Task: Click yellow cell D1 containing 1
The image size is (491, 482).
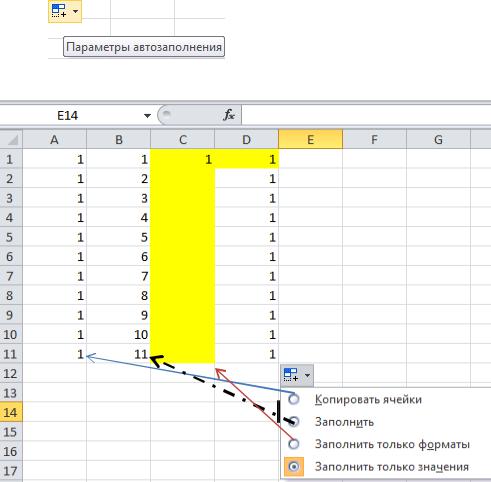Action: 246,159
